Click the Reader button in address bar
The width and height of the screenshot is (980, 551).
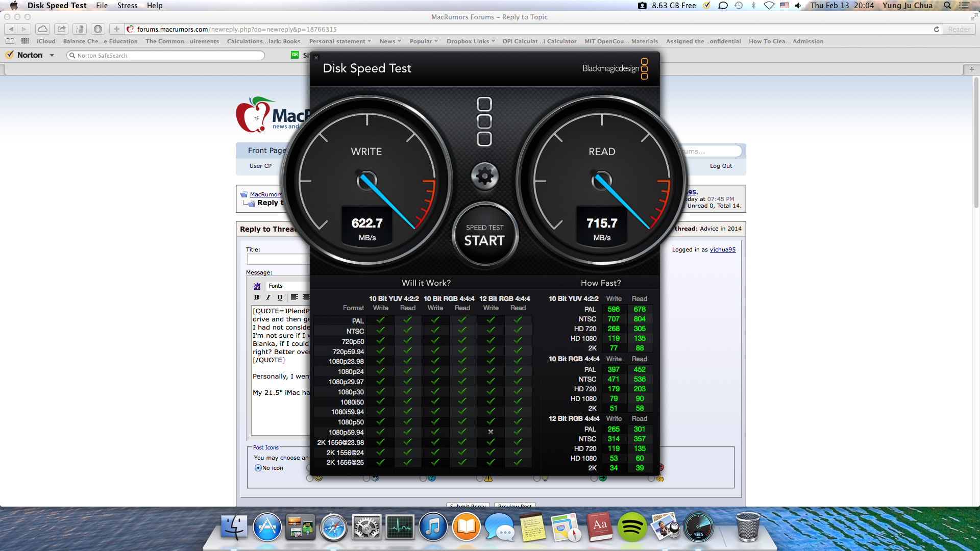pyautogui.click(x=959, y=29)
